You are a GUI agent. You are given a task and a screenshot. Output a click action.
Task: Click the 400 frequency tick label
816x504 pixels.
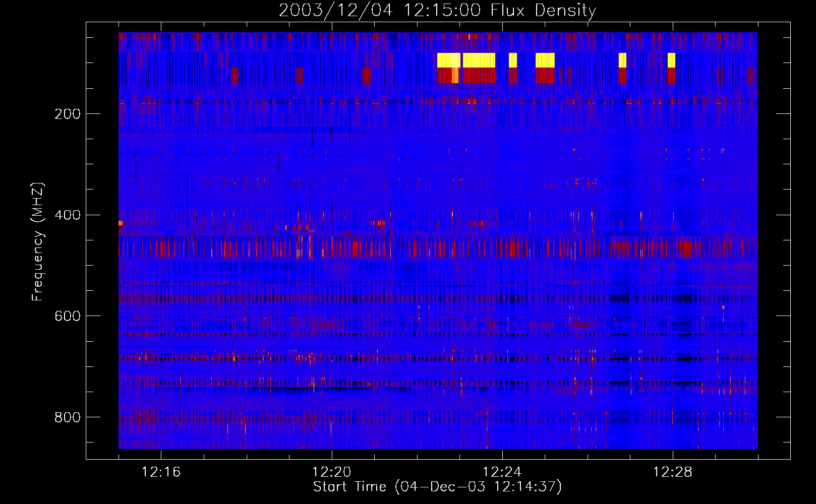click(x=68, y=215)
